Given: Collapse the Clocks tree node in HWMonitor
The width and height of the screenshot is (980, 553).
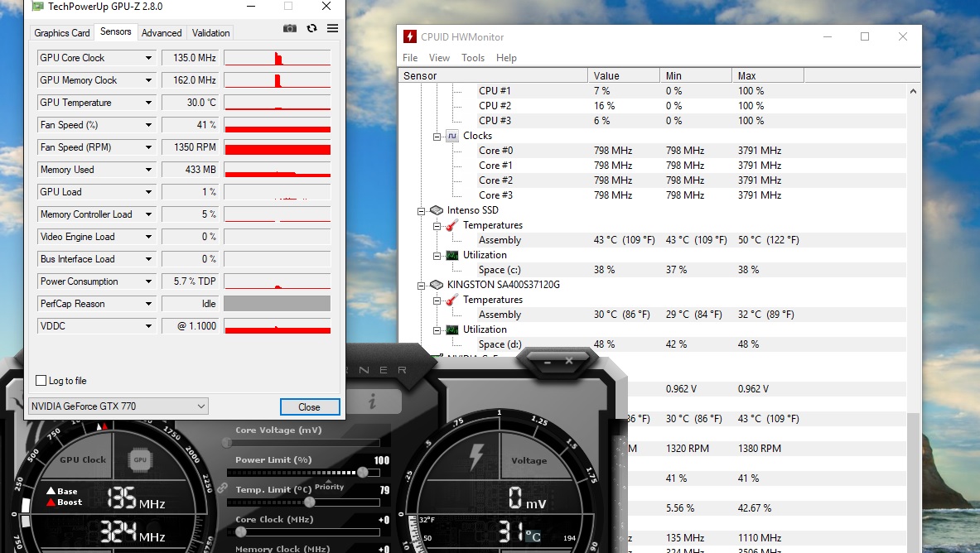Looking at the screenshot, I should coord(437,137).
